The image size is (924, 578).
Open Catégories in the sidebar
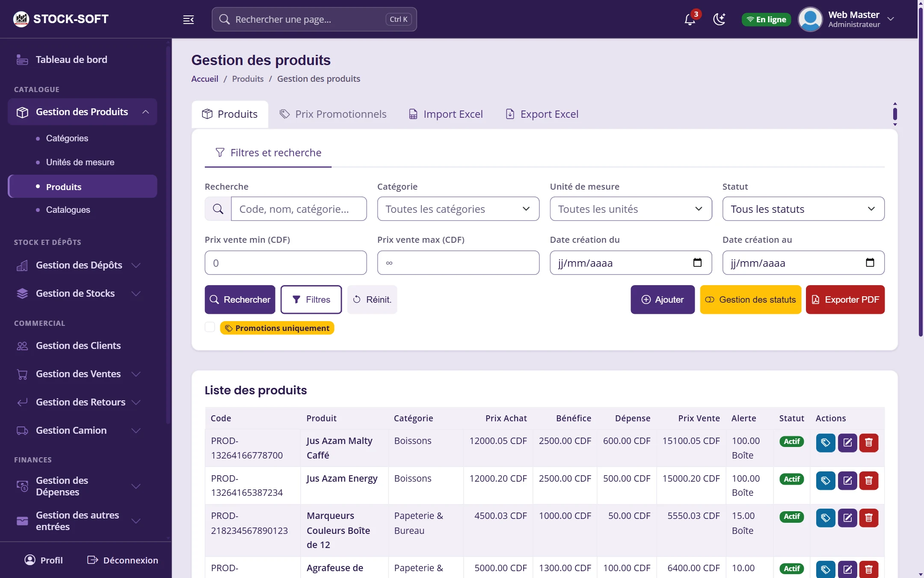(67, 138)
